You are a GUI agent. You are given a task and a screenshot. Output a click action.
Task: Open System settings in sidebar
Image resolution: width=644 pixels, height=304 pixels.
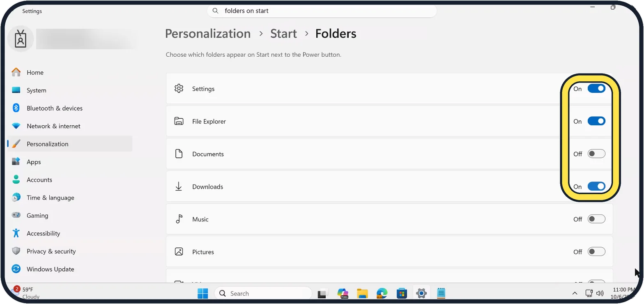(x=70, y=90)
